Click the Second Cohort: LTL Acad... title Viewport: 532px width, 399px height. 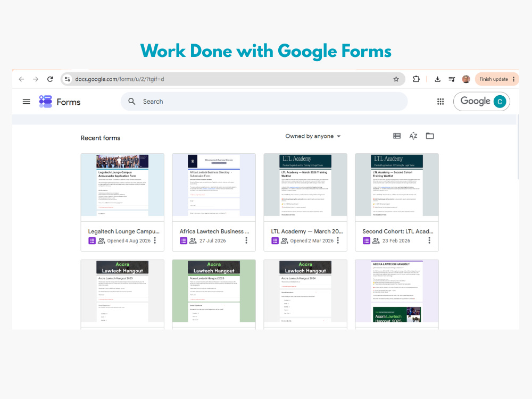(397, 231)
